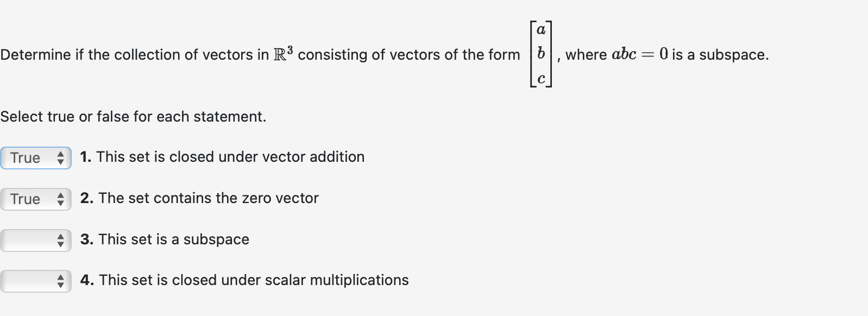
Task: Click the down arrow on statement 2 selector
Action: [61, 203]
